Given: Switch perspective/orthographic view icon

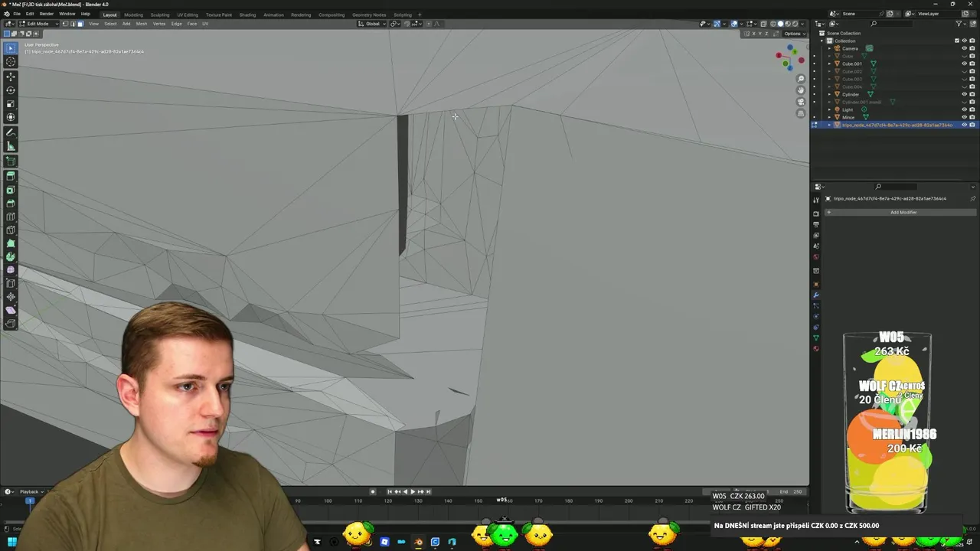Looking at the screenshot, I should (801, 113).
